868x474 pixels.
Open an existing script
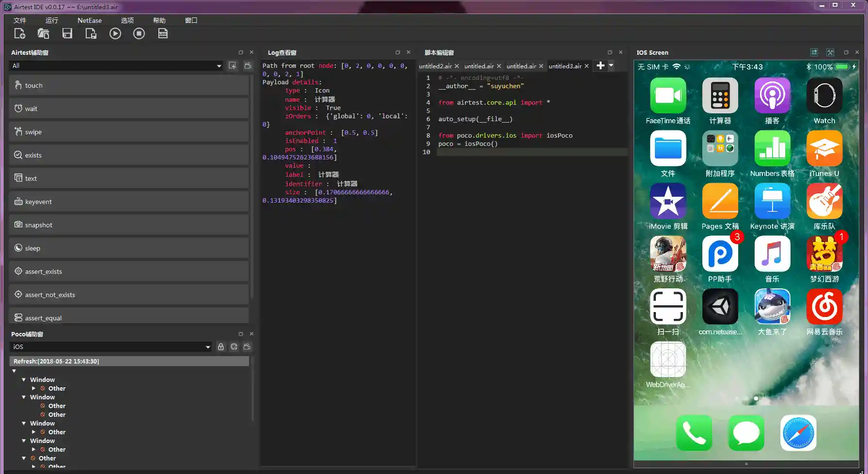pyautogui.click(x=43, y=33)
